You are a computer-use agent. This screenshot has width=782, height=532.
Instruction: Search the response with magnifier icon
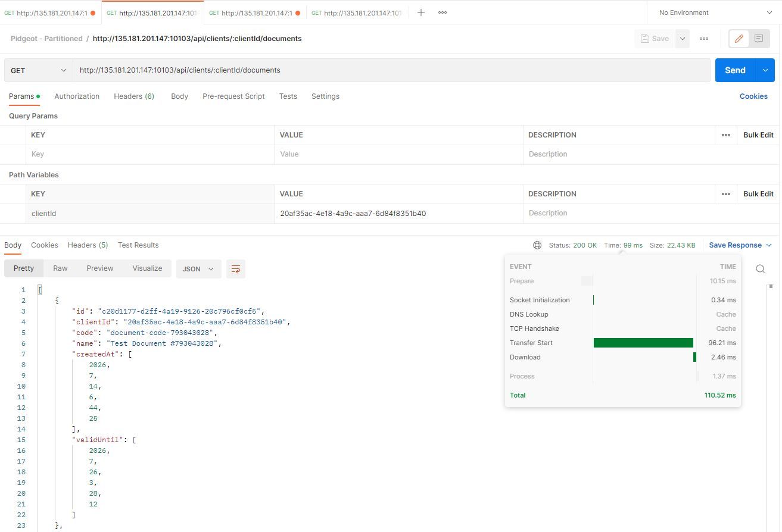pyautogui.click(x=761, y=269)
